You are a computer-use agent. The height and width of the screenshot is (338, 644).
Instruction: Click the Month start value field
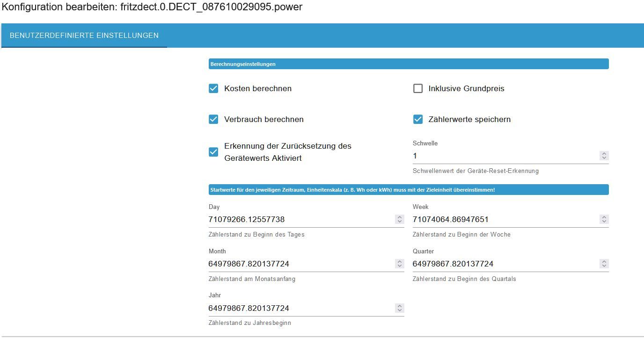point(300,264)
